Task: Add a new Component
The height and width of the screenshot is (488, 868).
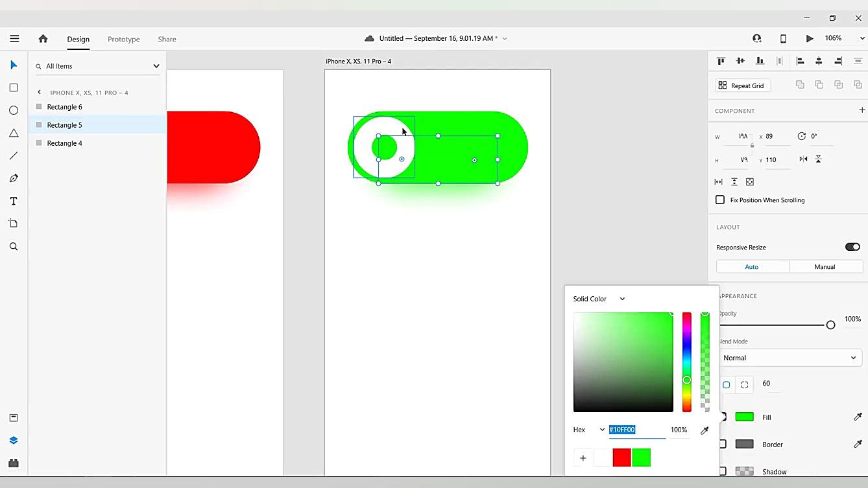Action: pos(862,110)
